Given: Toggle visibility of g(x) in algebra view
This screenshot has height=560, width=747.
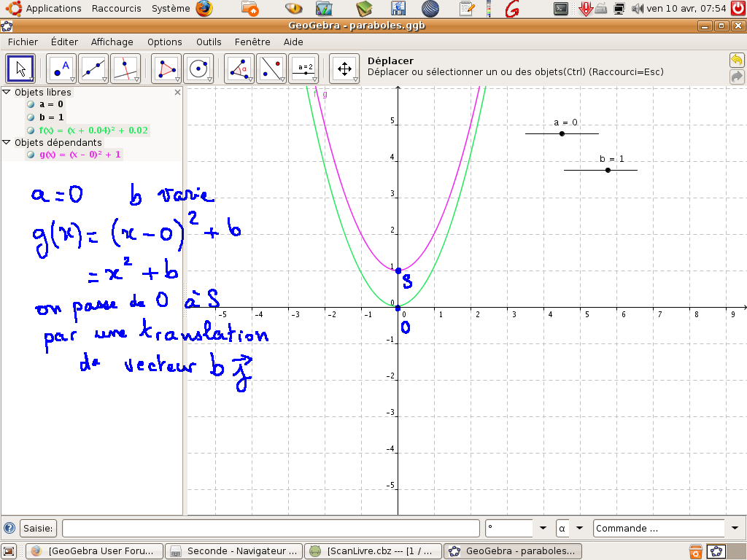Looking at the screenshot, I should click(x=31, y=155).
